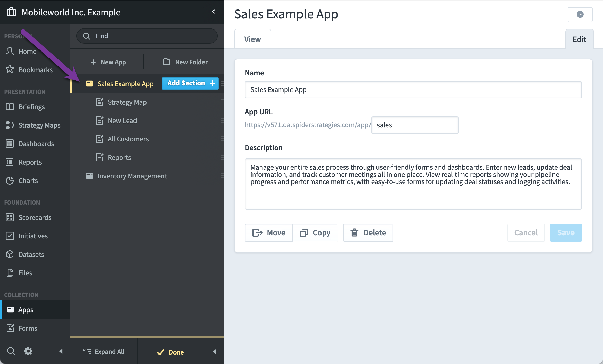Click the Apps icon in sidebar
The width and height of the screenshot is (603, 364).
[10, 310]
